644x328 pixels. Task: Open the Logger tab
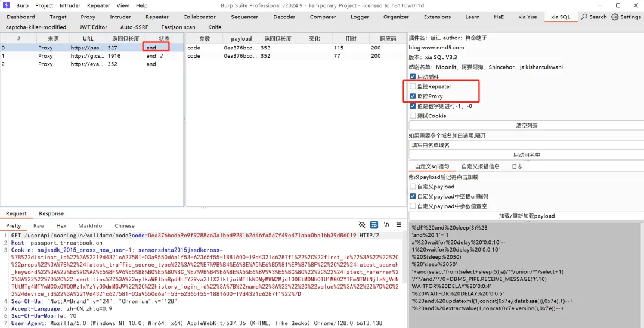360,17
